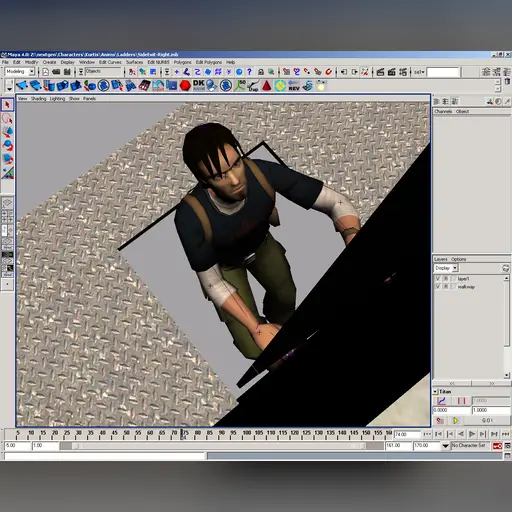Click the light bulb shelf icon
This screenshot has width=512, height=512.
point(321,86)
